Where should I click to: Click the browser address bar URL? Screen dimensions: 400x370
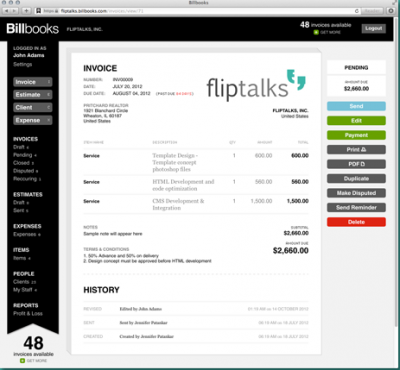(x=102, y=11)
